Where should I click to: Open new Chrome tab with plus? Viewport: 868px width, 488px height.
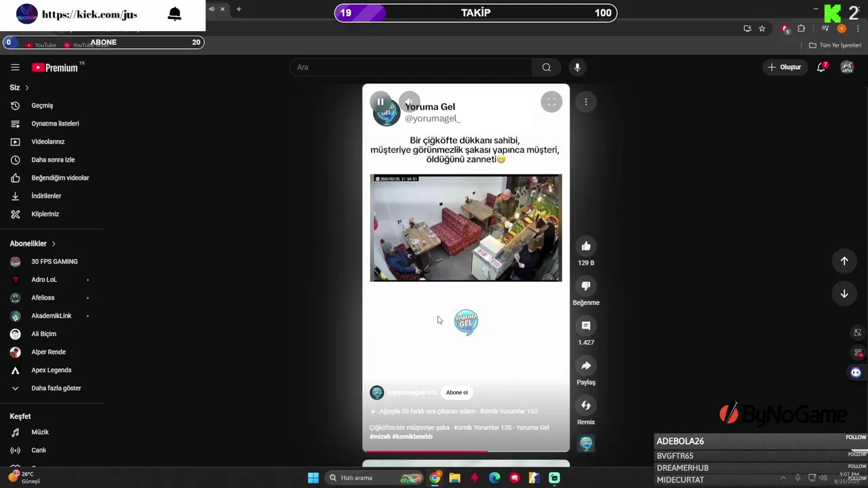[239, 9]
